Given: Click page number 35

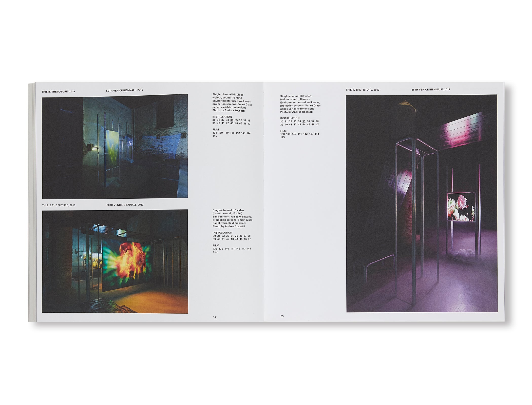Looking at the screenshot, I should [282, 316].
